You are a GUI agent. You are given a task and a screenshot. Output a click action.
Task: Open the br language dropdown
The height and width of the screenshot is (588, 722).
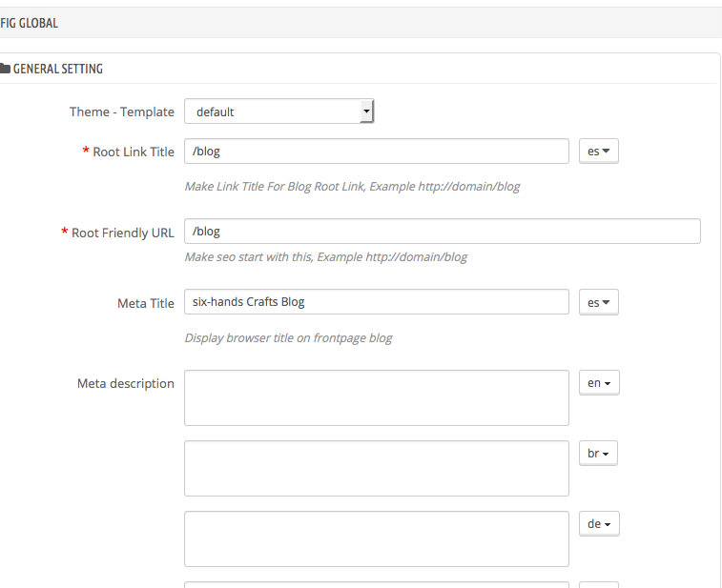[x=598, y=454]
